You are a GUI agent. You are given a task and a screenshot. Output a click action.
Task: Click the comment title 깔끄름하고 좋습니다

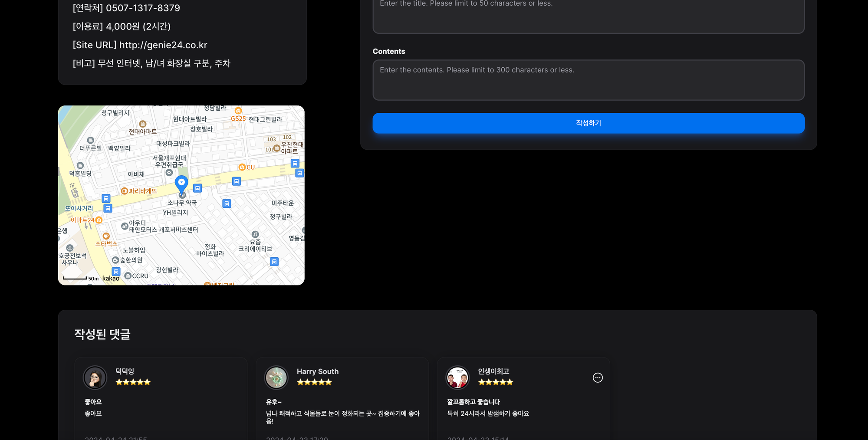click(473, 402)
